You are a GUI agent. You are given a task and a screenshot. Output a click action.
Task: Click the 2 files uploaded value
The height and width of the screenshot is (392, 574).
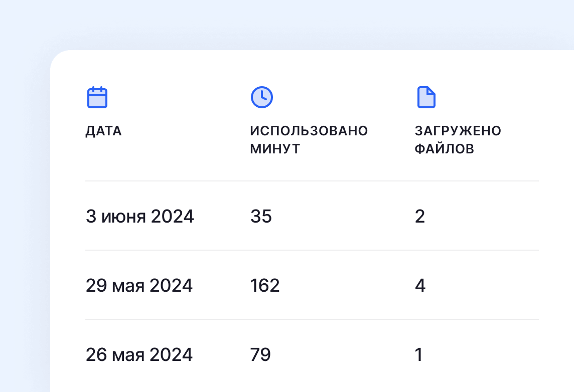tap(420, 217)
